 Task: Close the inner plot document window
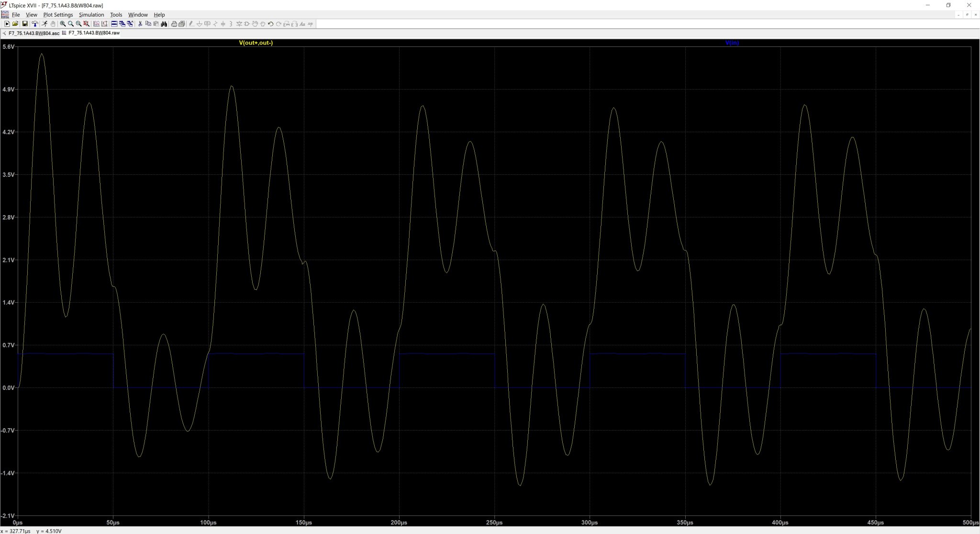click(x=975, y=15)
